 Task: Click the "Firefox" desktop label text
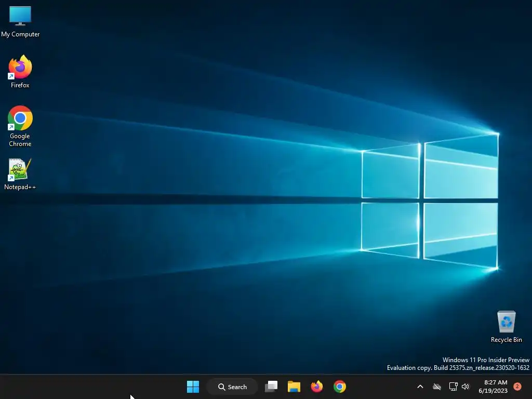[x=20, y=85]
